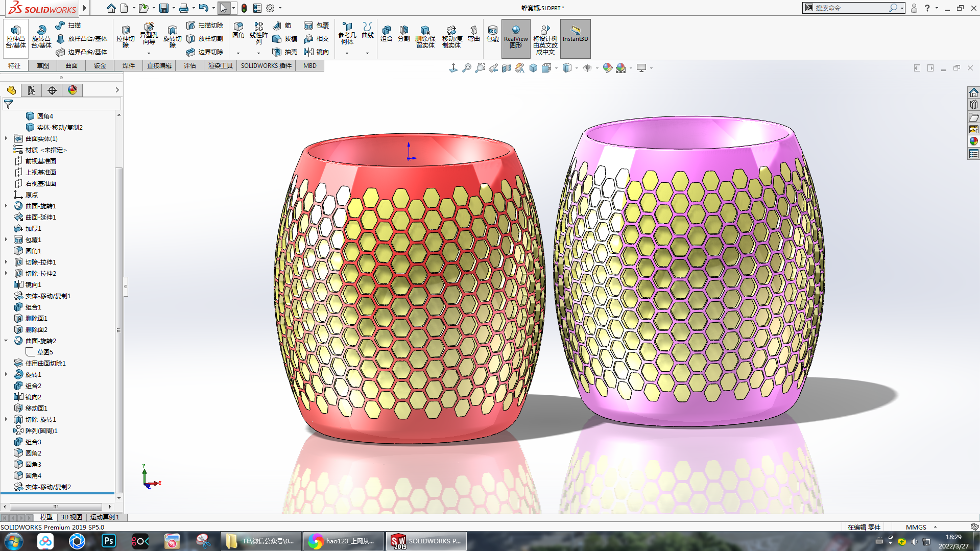This screenshot has width=980, height=551.
Task: Open the Apply Scene icon
Action: [620, 68]
